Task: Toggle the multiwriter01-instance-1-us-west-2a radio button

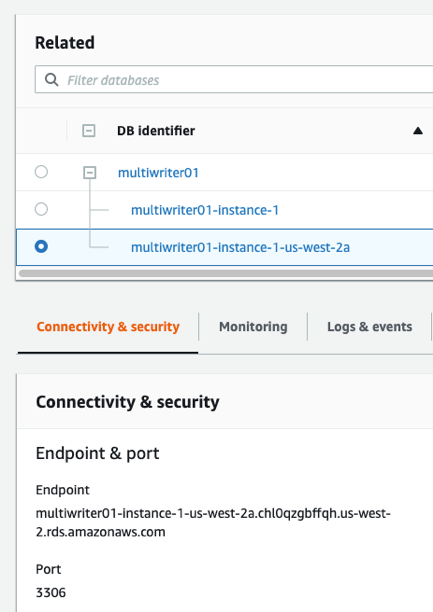Action: [41, 247]
